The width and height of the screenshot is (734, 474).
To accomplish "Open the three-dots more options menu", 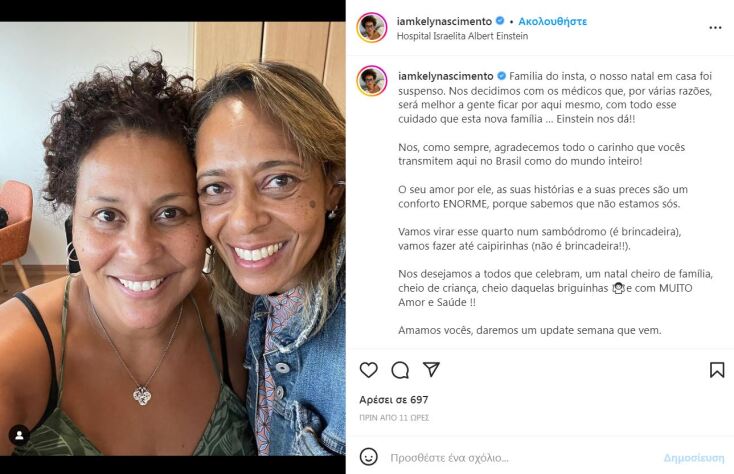I will pos(715,28).
